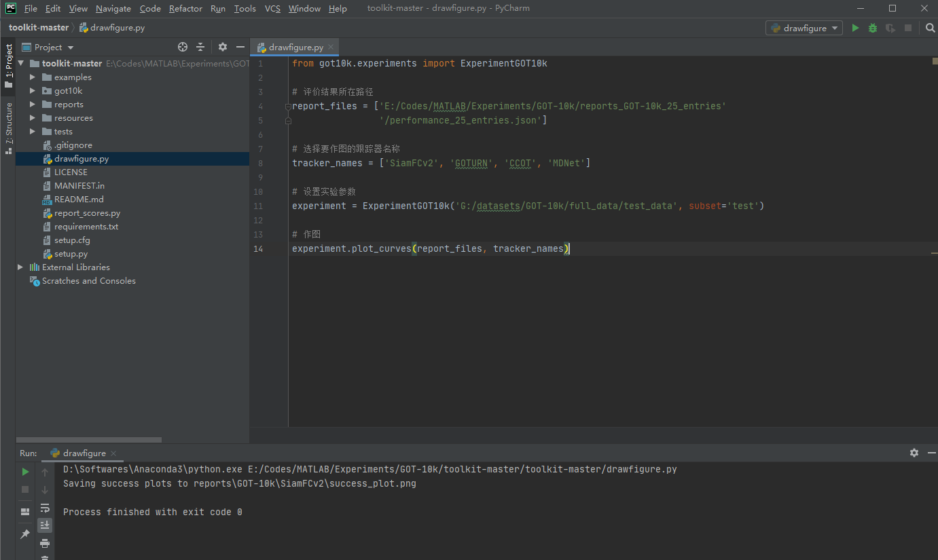
Task: Click the inspection warning marker in editor corner
Action: coord(935,62)
